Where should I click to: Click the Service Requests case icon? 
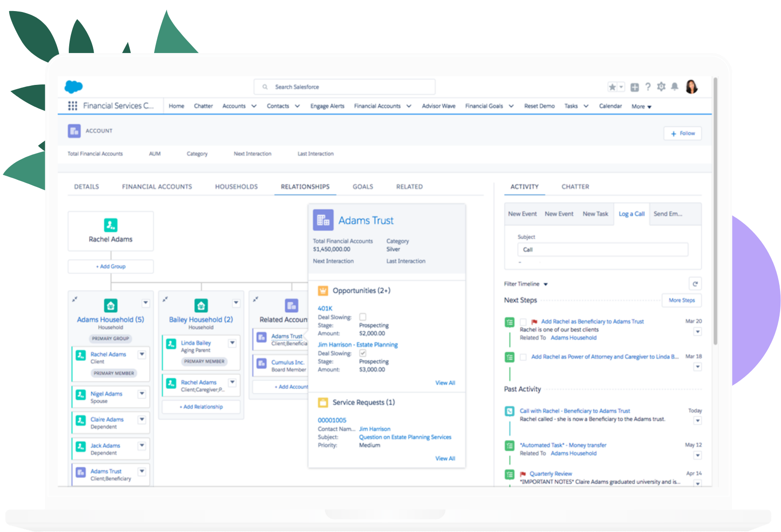coord(323,402)
